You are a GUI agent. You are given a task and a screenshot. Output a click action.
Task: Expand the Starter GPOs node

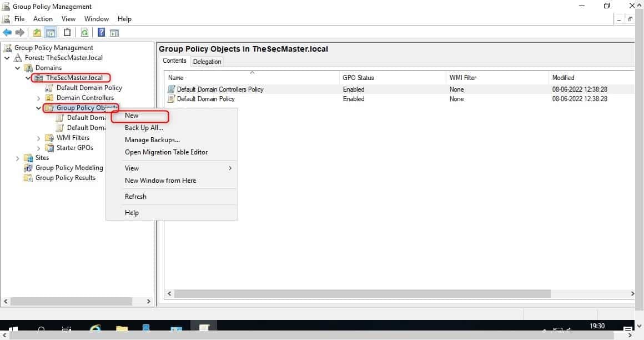tap(39, 148)
